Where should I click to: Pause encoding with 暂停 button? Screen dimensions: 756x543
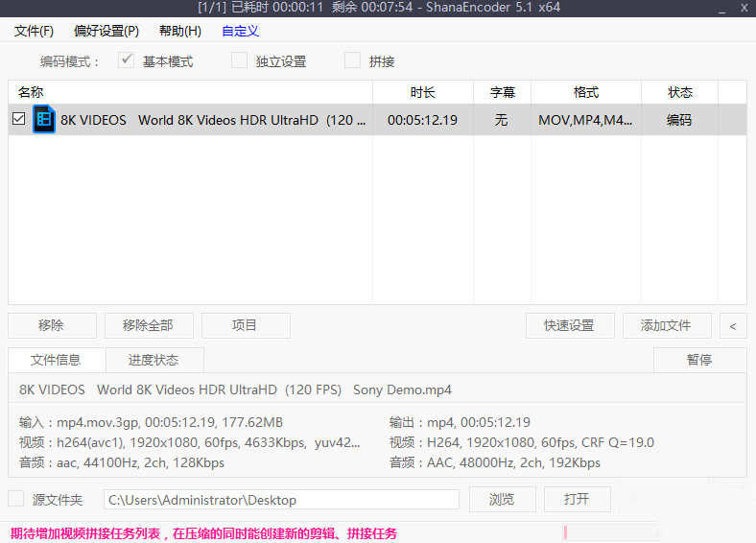click(x=700, y=360)
